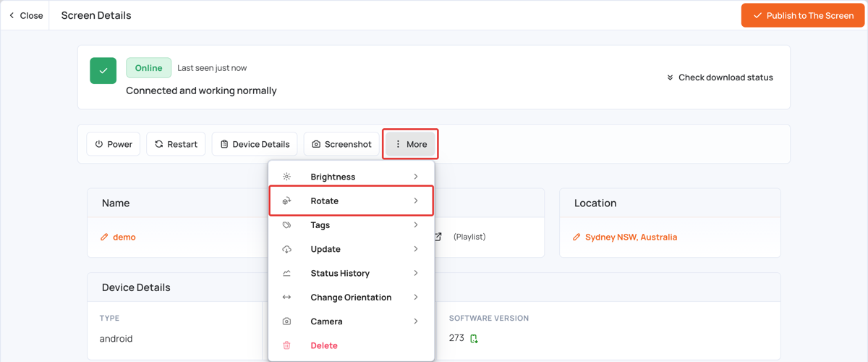The image size is (868, 362).
Task: Expand the Camera submenu arrow
Action: [x=416, y=321]
